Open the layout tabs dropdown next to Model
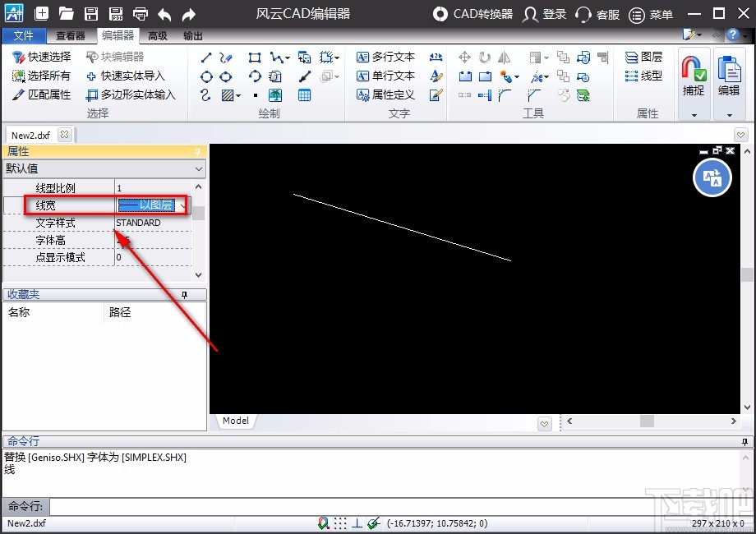 [x=545, y=424]
